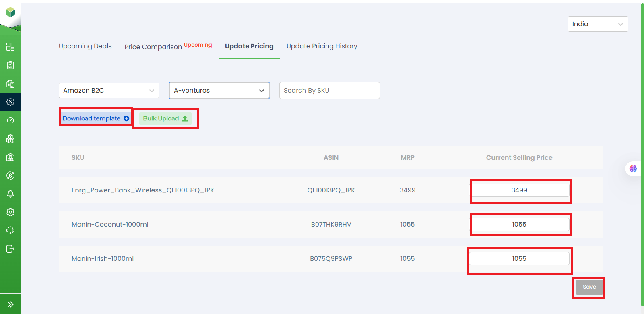The width and height of the screenshot is (644, 314).
Task: Click the clipboard report icon in sidebar
Action: pos(10,65)
